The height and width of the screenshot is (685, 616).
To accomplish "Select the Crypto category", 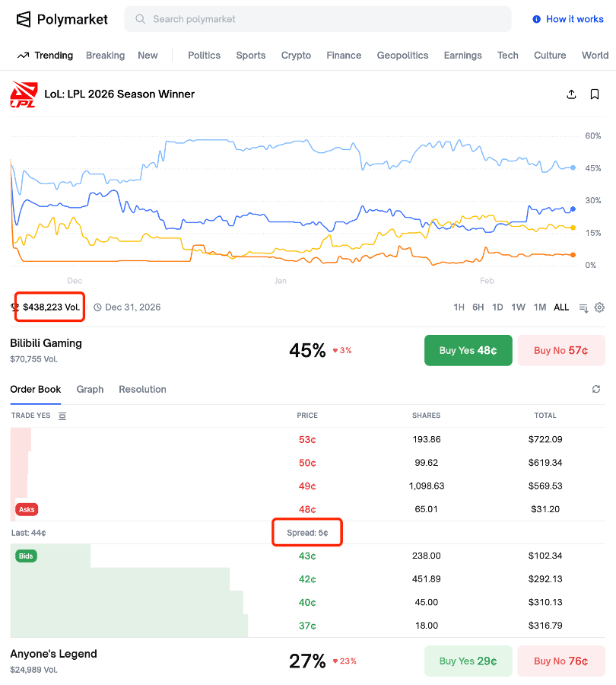I will [296, 55].
